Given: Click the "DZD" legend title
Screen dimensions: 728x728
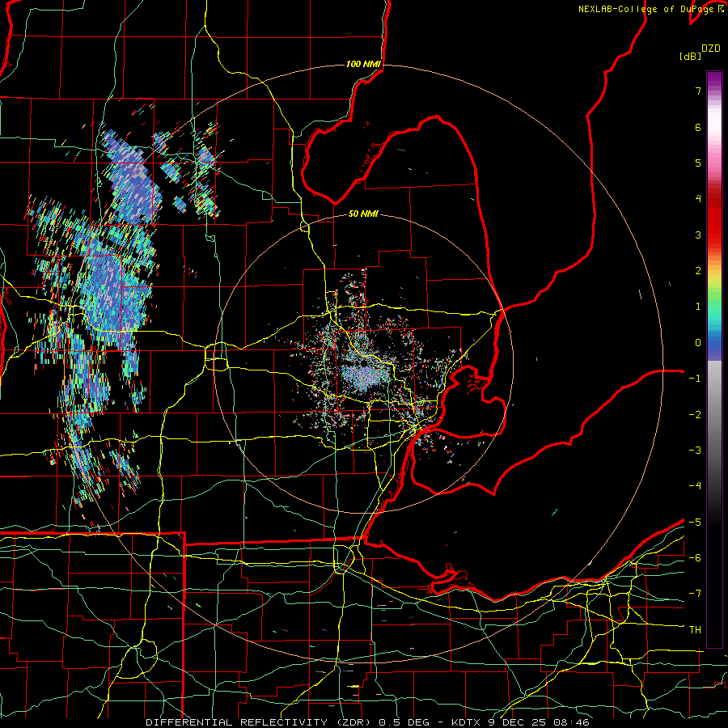Looking at the screenshot, I should click(711, 49).
